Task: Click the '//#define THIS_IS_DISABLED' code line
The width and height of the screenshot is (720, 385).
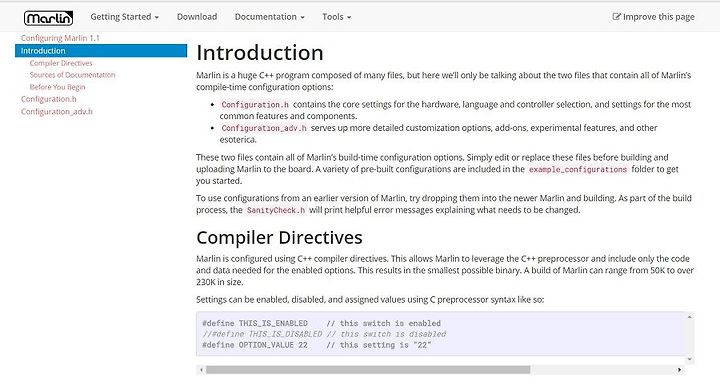Action: [324, 334]
